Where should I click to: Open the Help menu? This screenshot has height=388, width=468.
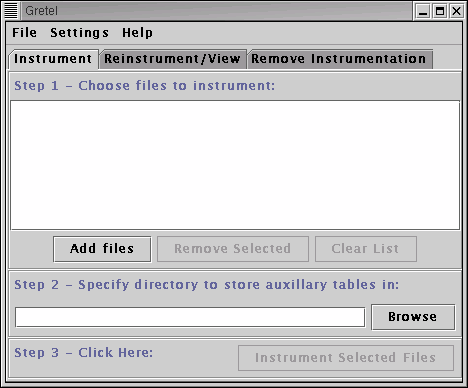[x=137, y=33]
